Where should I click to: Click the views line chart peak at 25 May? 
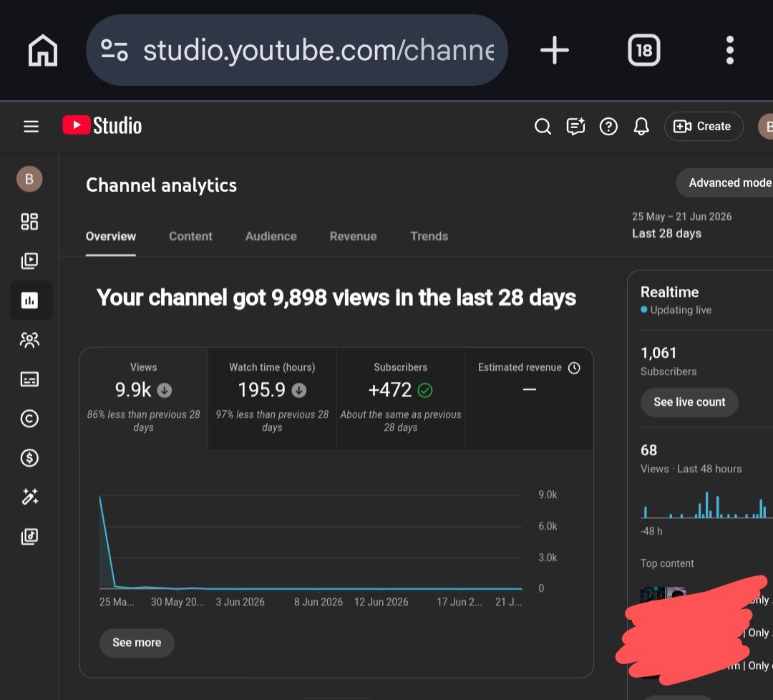pos(100,497)
